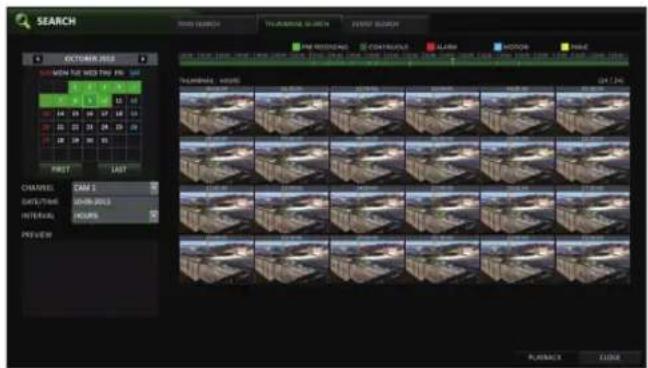The height and width of the screenshot is (368, 648).
Task: Select first thumbnail in the second row
Action: [x=217, y=160]
